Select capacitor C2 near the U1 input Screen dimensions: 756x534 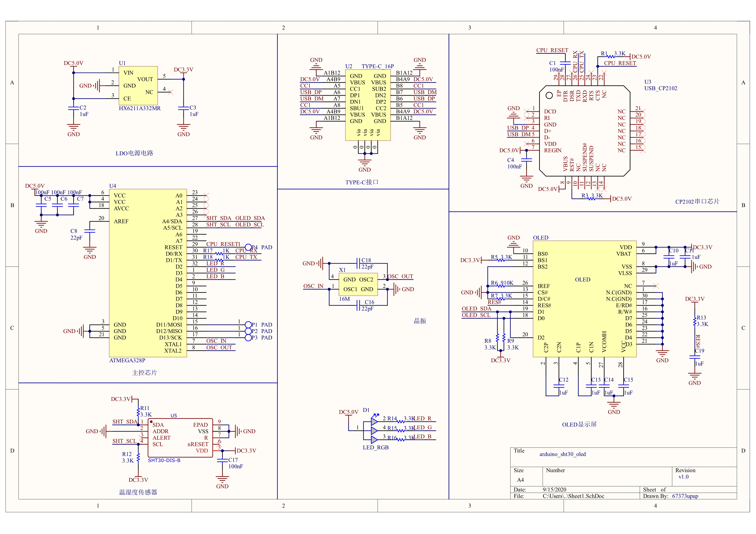73,108
